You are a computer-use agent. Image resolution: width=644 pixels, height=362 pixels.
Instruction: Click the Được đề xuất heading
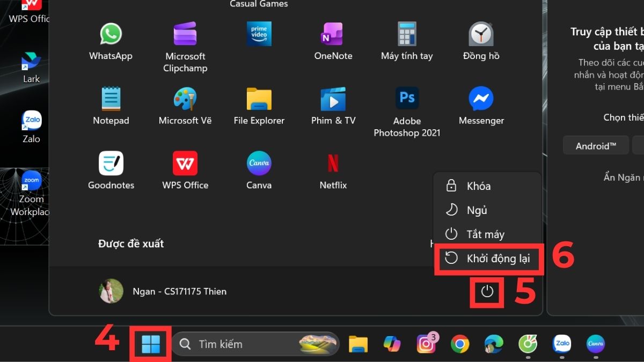[x=131, y=243]
